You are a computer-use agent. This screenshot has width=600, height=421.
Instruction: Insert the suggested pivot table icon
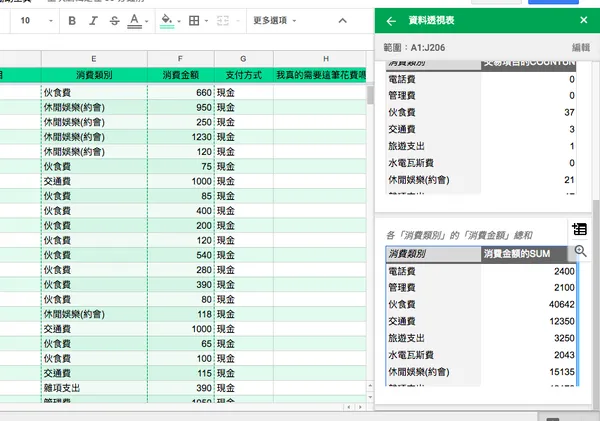pyautogui.click(x=579, y=229)
